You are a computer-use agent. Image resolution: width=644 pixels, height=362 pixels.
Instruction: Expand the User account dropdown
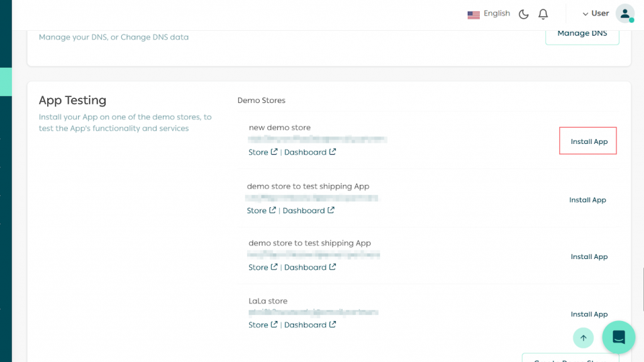pos(595,14)
